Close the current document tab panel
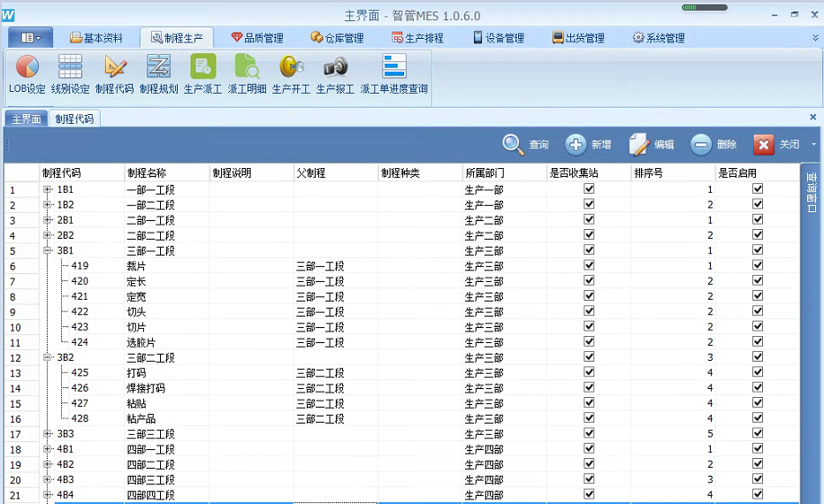824x504 pixels. [x=813, y=117]
